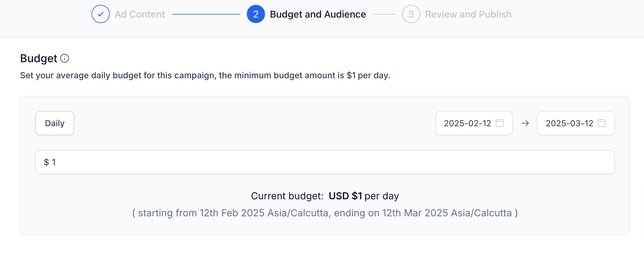
Task: Open the 2025-03-12 end date picker
Action: tap(576, 123)
